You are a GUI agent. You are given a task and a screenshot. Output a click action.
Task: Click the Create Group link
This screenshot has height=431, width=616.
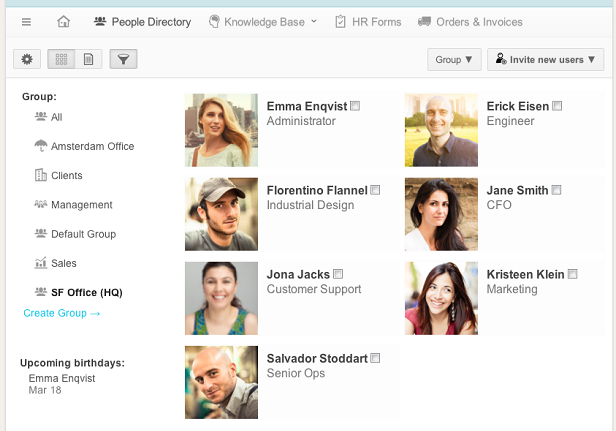(x=62, y=313)
